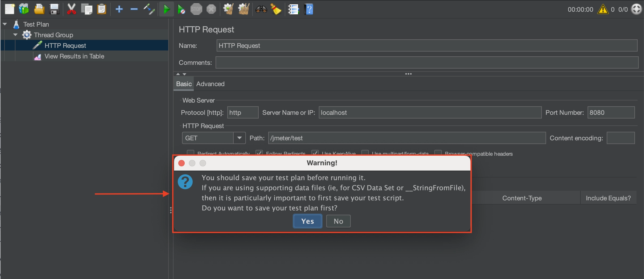
Task: Click the Name field containing HTTP Request
Action: click(x=427, y=45)
